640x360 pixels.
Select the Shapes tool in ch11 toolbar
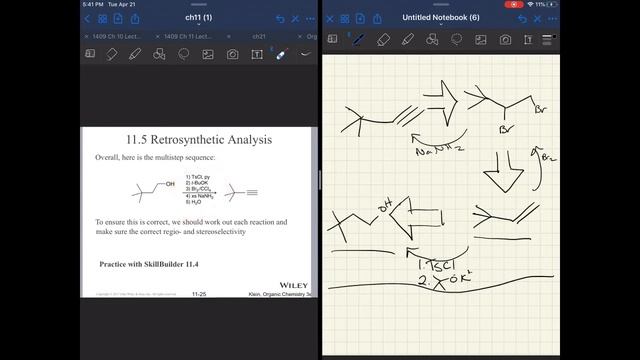pos(159,54)
